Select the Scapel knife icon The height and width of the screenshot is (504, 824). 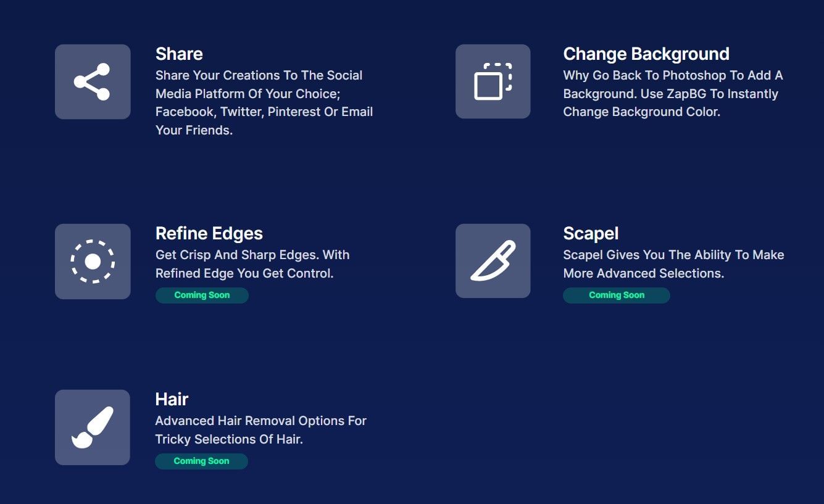coord(493,260)
